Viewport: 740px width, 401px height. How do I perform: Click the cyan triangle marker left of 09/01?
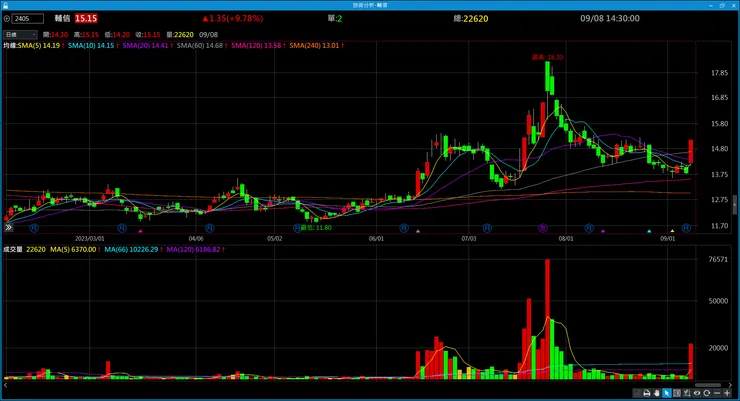click(x=649, y=231)
